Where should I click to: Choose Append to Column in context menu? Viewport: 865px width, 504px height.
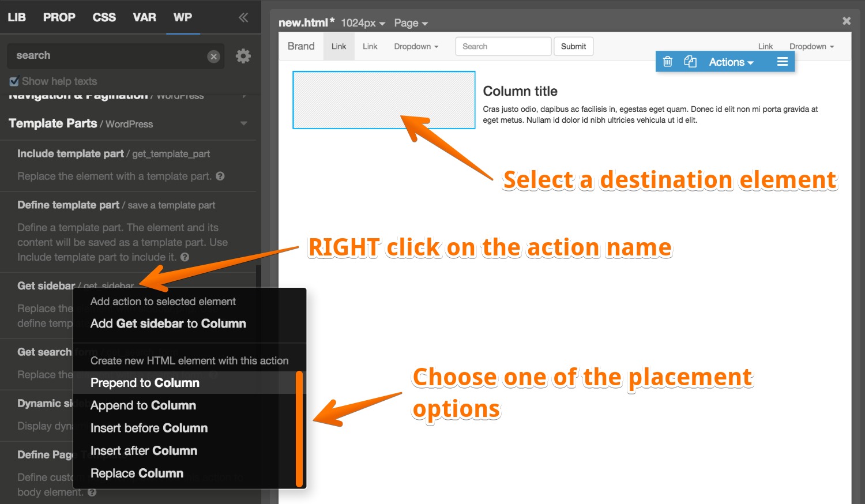tap(144, 405)
